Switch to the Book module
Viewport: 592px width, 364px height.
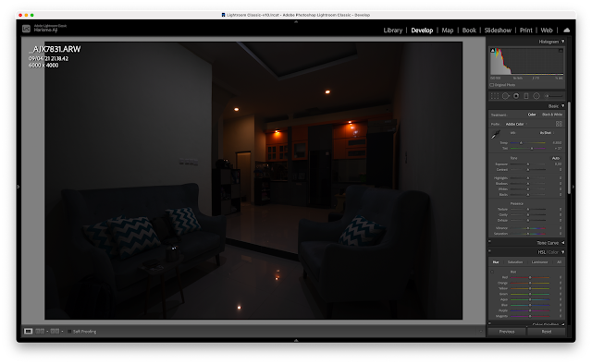469,30
